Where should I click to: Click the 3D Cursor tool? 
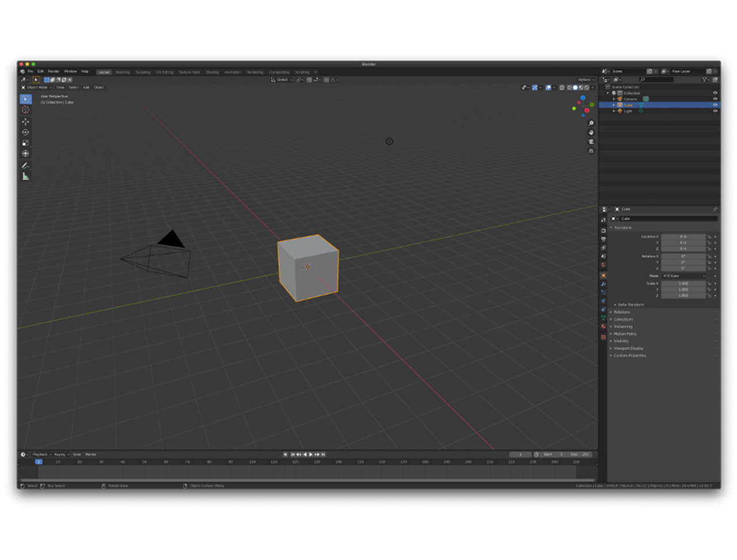[x=25, y=109]
